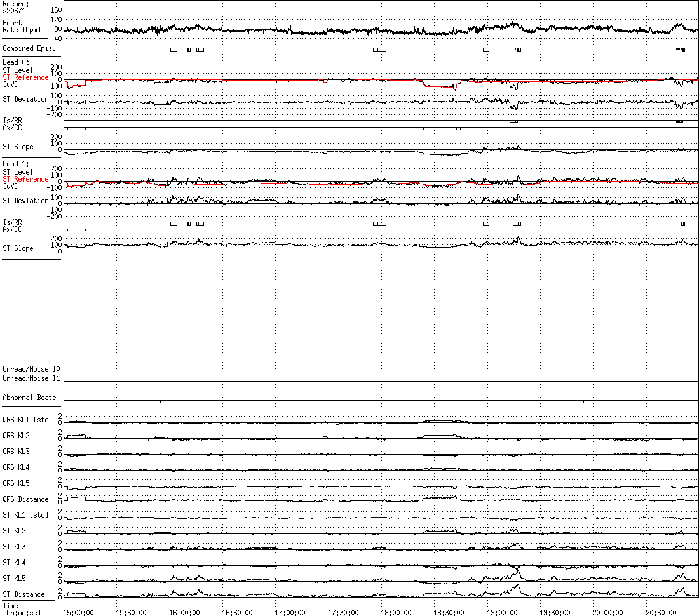Select the QRS KL1 [std] label

point(27,420)
